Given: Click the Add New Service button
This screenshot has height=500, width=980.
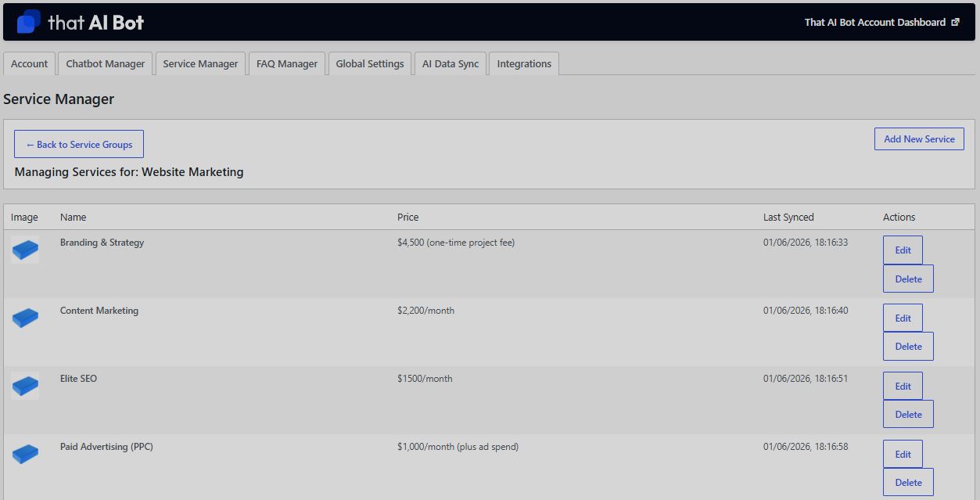Looking at the screenshot, I should coord(919,138).
